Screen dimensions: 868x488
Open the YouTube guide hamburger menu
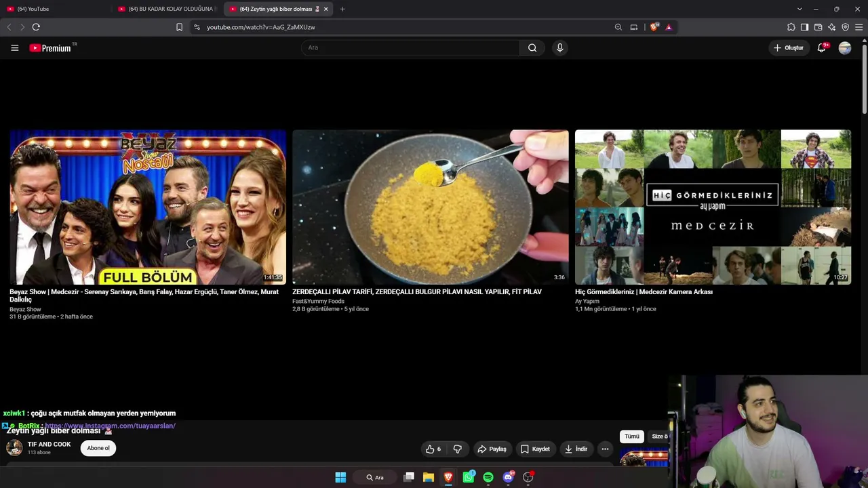(x=14, y=47)
